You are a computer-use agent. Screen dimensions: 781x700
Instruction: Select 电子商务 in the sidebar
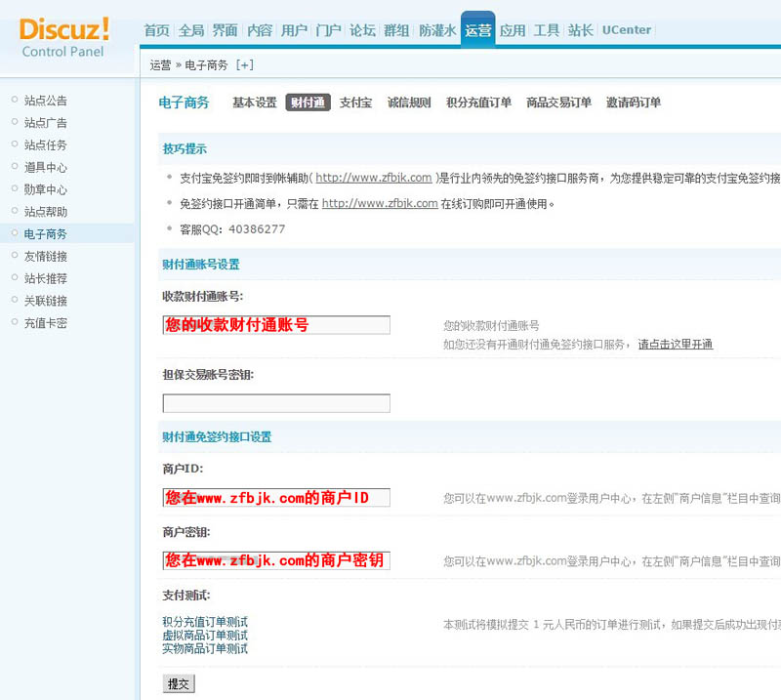[45, 233]
